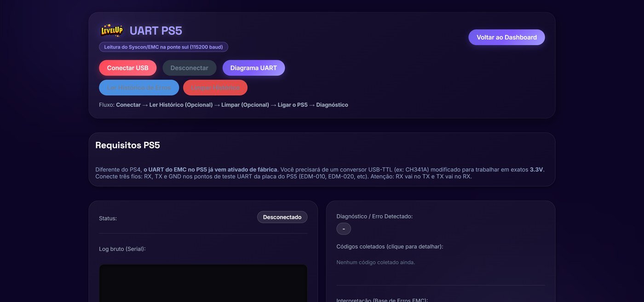Open the Diagrama UART button
This screenshot has height=302, width=644.
(253, 68)
